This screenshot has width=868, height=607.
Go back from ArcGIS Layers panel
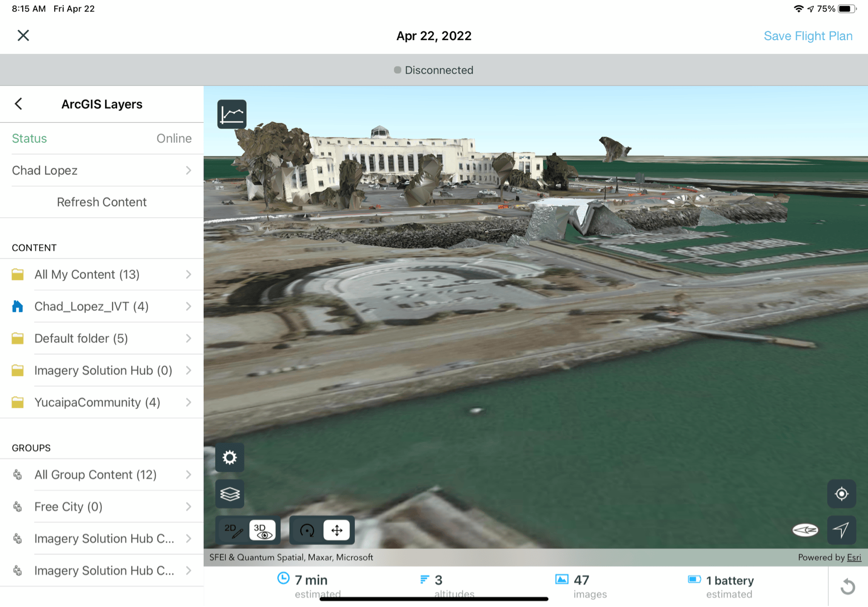click(x=18, y=104)
